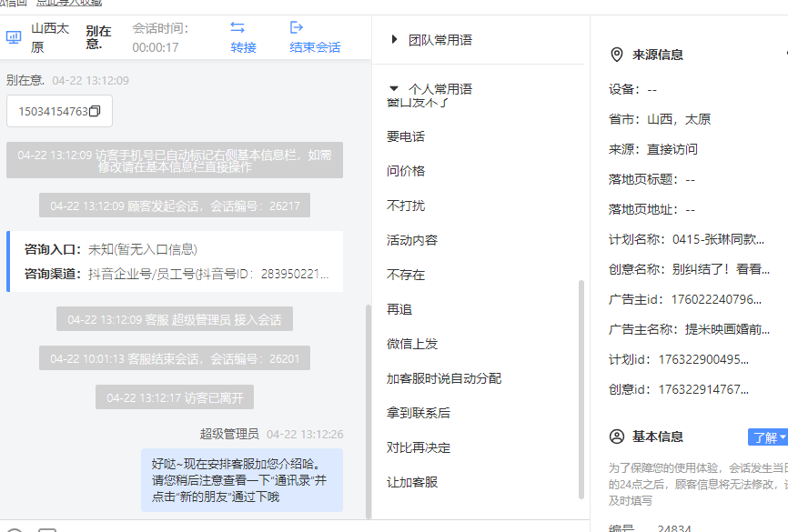Click the 会话时间 00:00:17 timer
This screenshot has height=532, width=788.
click(x=160, y=37)
